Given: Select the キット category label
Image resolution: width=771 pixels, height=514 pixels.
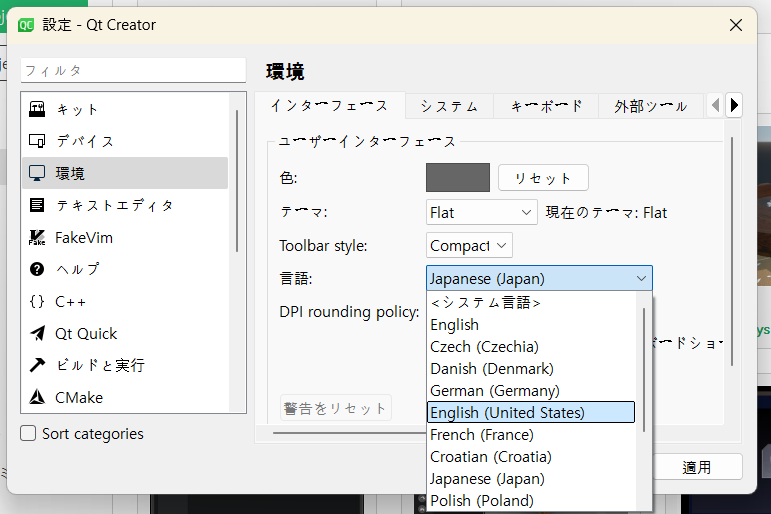Looking at the screenshot, I should click(x=77, y=109).
